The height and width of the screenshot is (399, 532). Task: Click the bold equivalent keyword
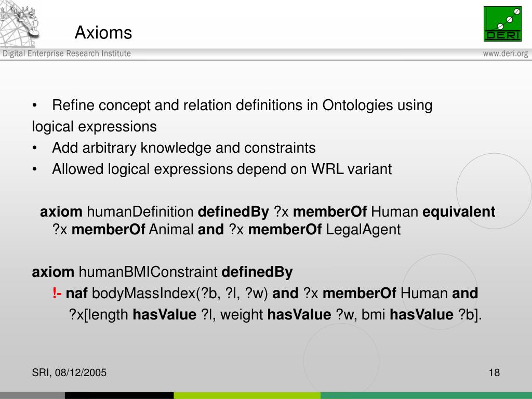(x=459, y=212)
